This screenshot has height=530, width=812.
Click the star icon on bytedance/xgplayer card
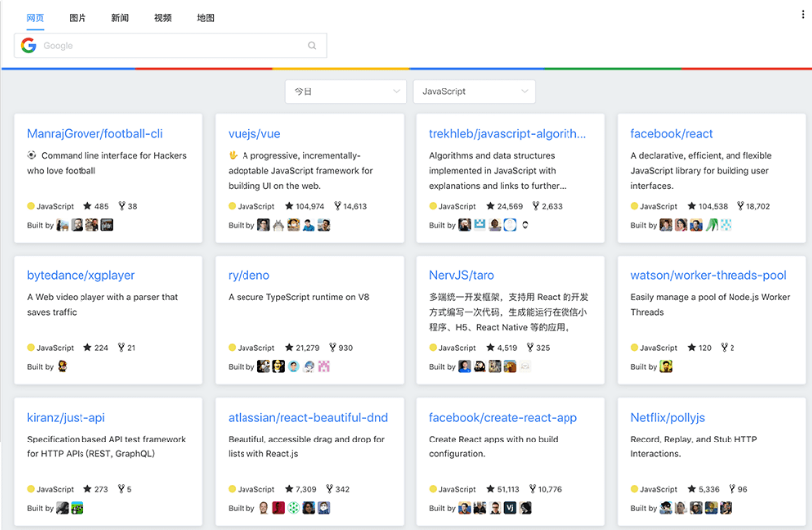click(87, 348)
